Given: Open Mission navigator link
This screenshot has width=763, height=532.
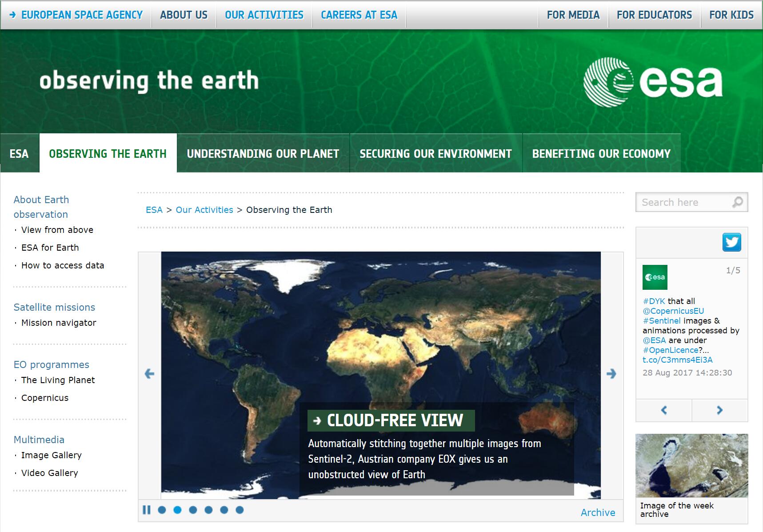Looking at the screenshot, I should click(x=59, y=323).
